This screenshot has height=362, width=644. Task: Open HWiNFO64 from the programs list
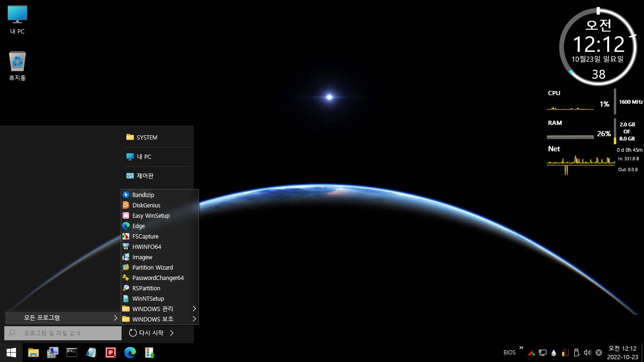click(x=160, y=247)
